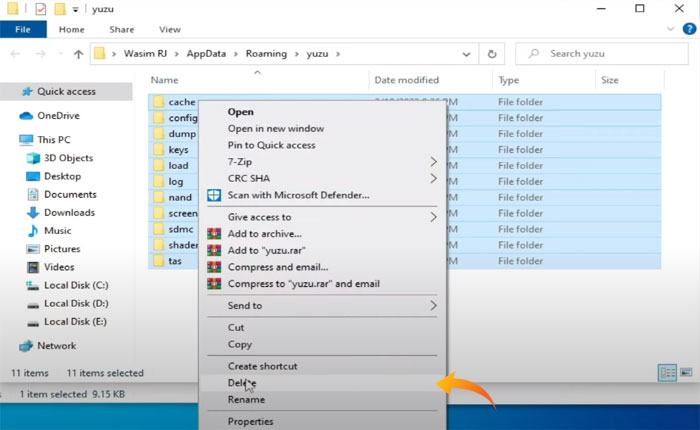
Task: Expand the Send to submenu
Action: (433, 306)
